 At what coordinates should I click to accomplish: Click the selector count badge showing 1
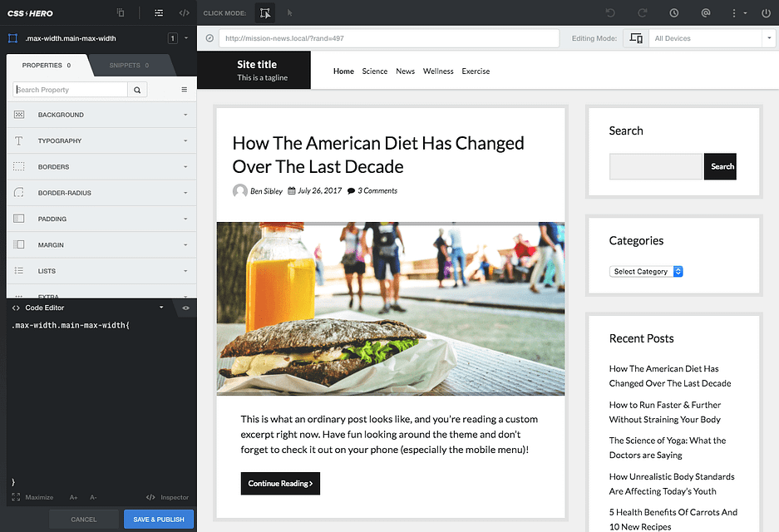[x=172, y=38]
